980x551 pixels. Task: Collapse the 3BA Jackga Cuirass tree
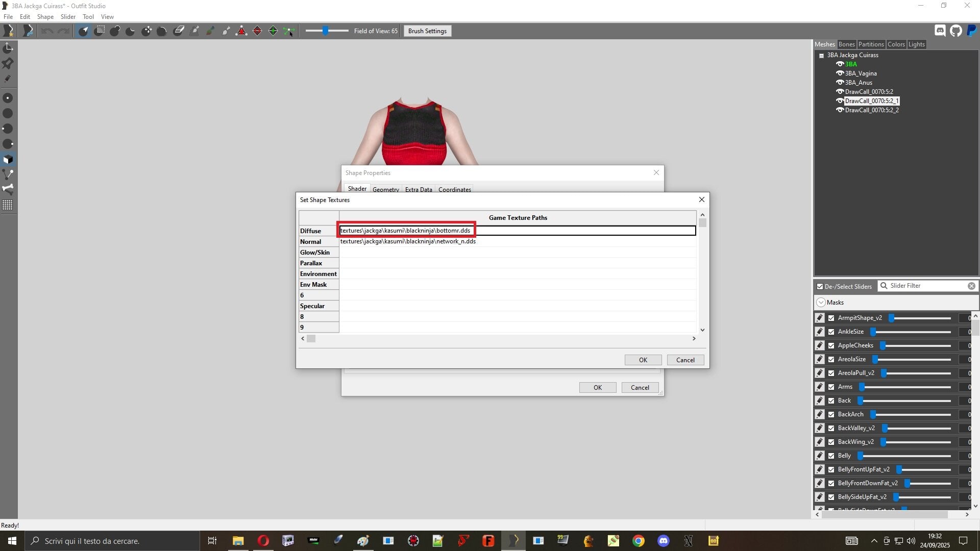coord(821,55)
